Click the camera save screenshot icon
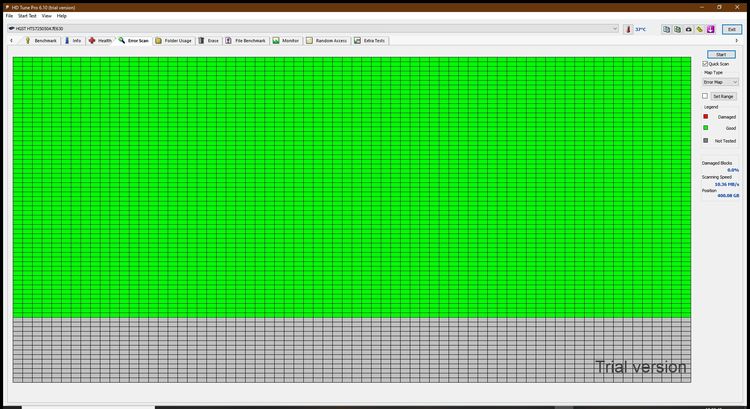 pos(688,29)
